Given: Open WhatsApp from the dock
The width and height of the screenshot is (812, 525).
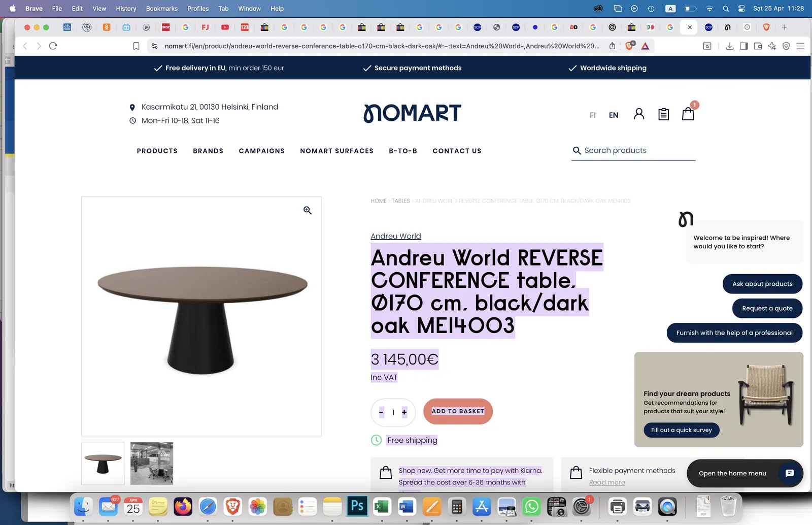Looking at the screenshot, I should tap(531, 506).
